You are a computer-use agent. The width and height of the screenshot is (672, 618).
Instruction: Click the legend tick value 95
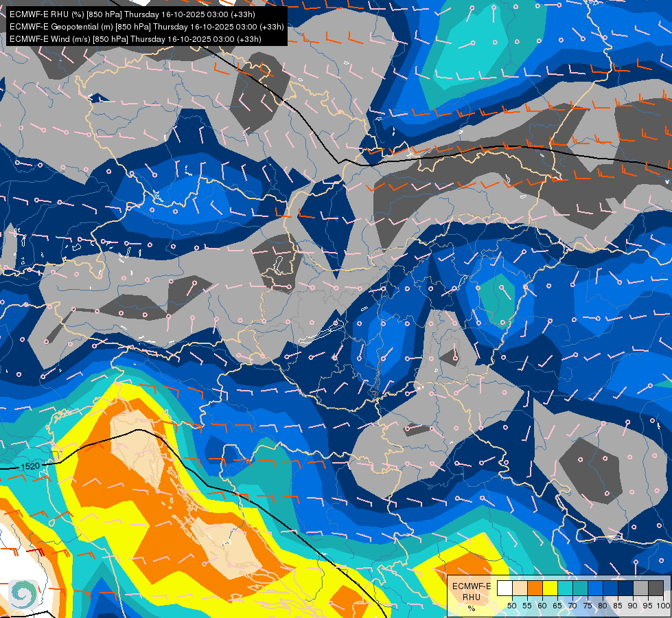tap(647, 606)
